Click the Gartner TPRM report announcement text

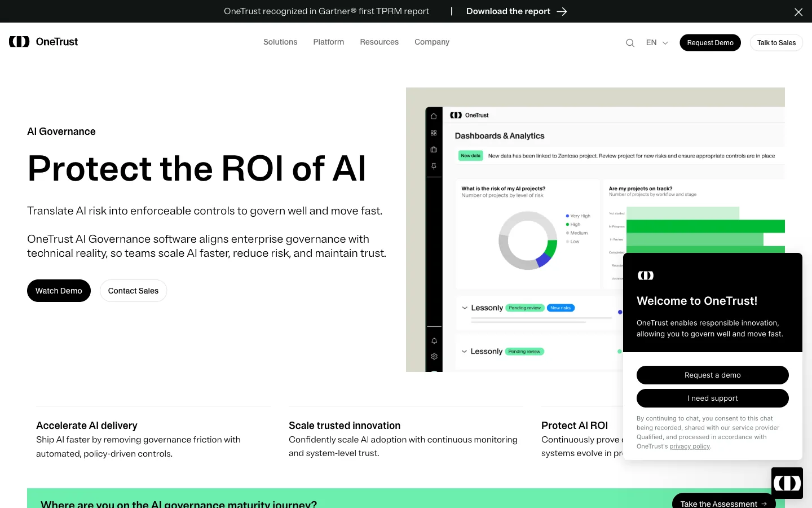tap(326, 11)
